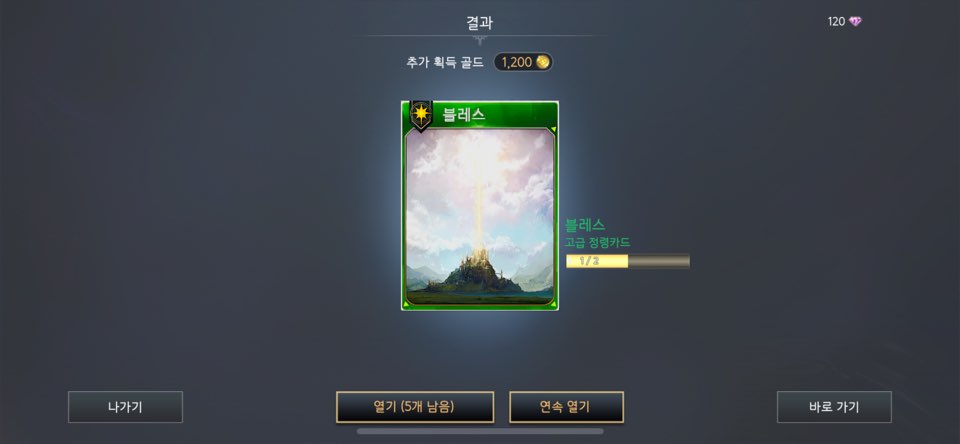960x444 pixels.
Task: Click the gold coin icon
Action: click(542, 62)
